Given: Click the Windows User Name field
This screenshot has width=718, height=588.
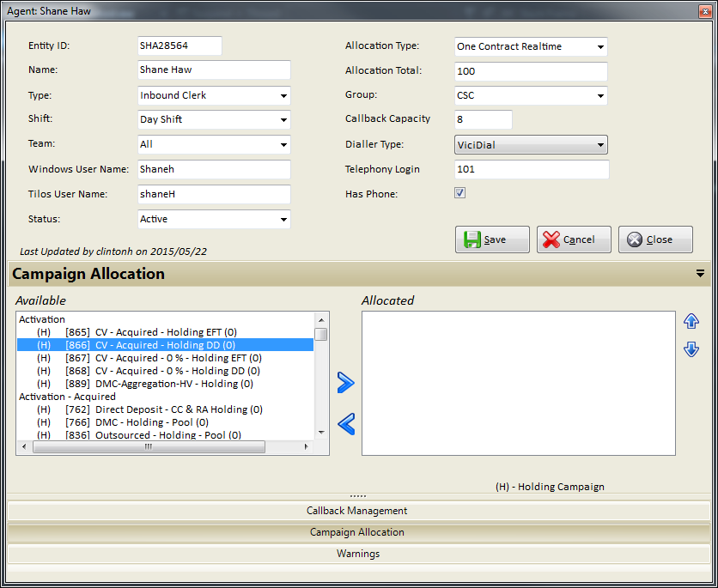Looking at the screenshot, I should point(214,169).
